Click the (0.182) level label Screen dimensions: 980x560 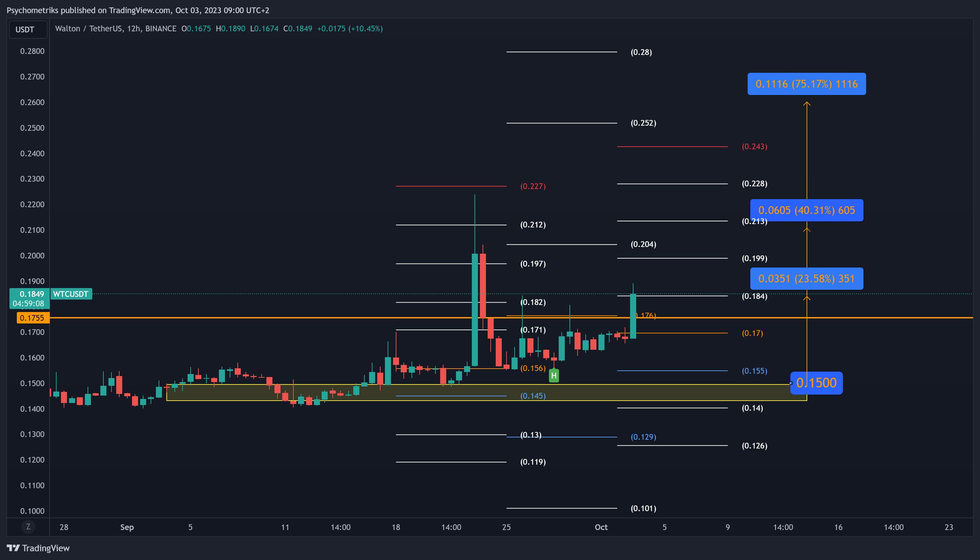[533, 302]
